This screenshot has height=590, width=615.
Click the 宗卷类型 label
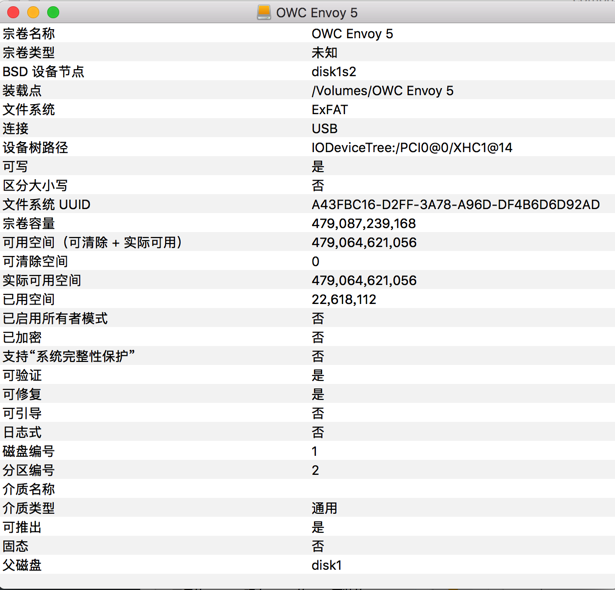(29, 53)
